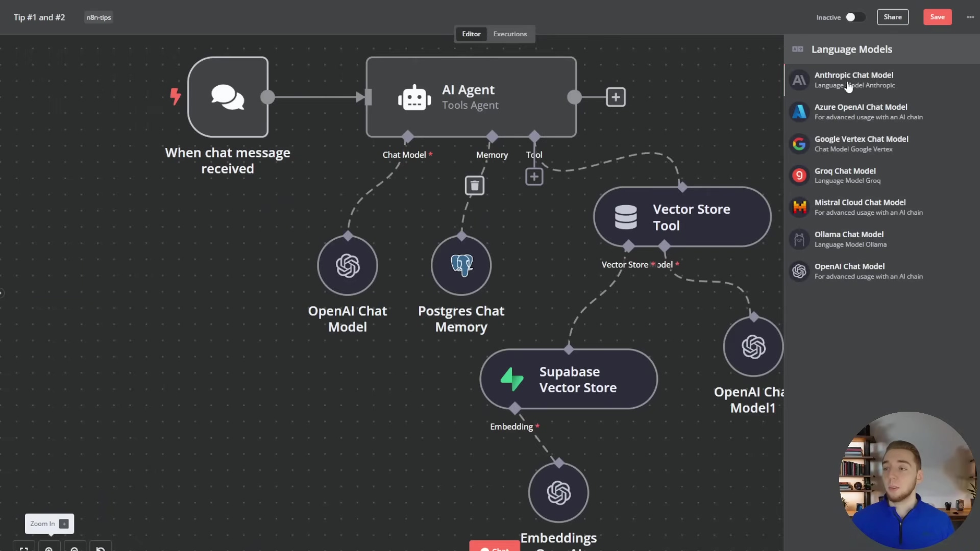Click the n8n-tips tag
Image resolution: width=980 pixels, height=551 pixels.
point(99,17)
